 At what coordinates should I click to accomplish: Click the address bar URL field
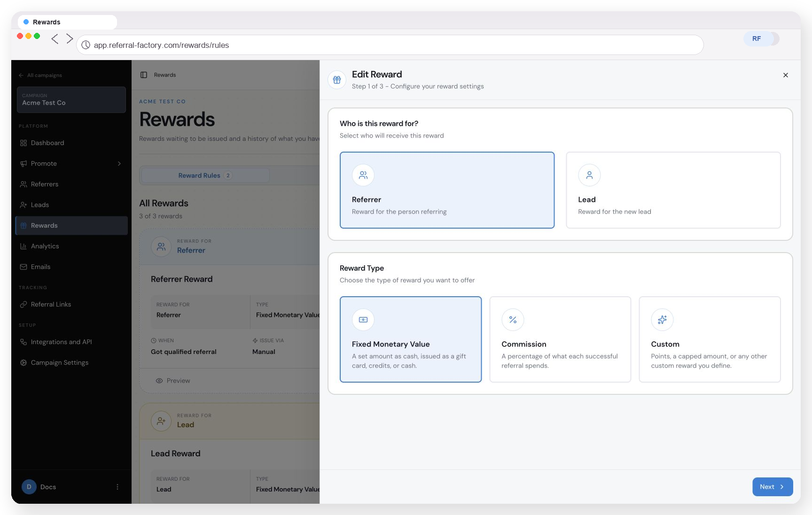[390, 45]
